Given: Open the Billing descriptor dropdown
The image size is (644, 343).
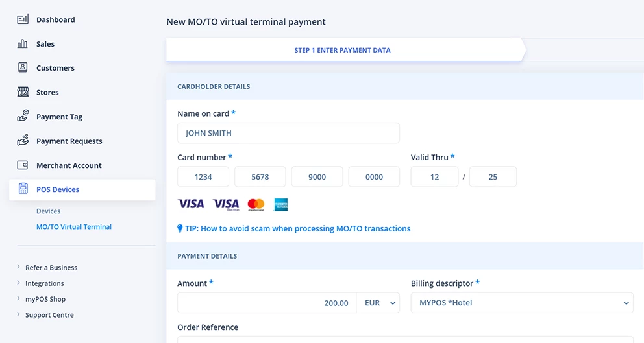Looking at the screenshot, I should click(522, 303).
